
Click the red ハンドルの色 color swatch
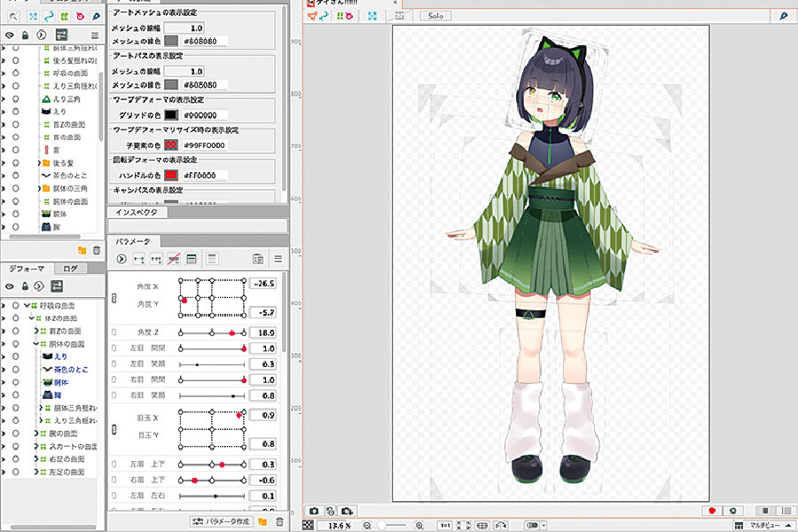171,176
